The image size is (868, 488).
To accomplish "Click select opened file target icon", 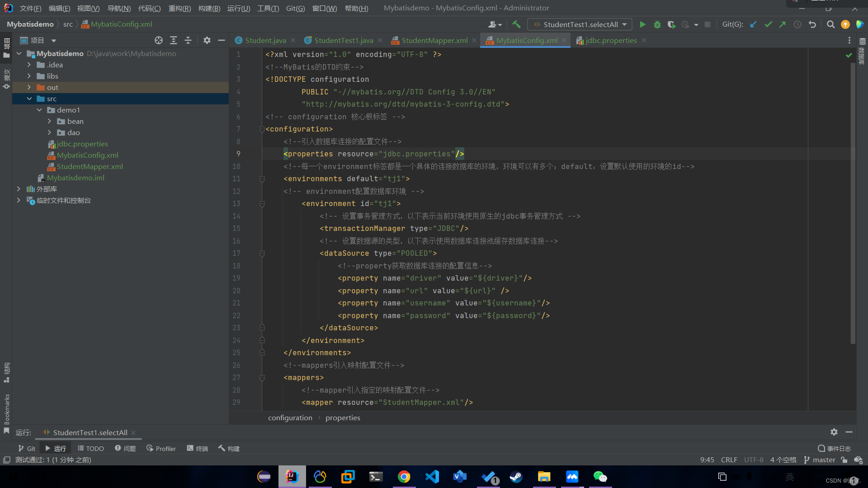I will click(x=158, y=40).
